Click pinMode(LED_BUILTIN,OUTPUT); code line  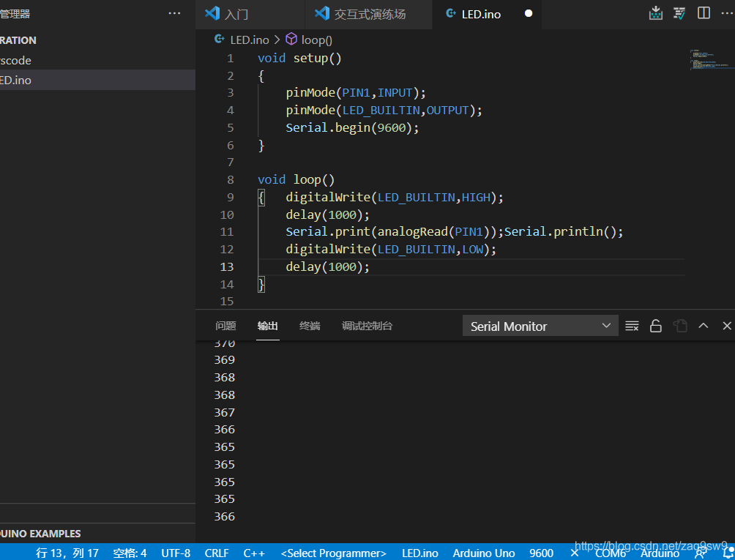pos(384,110)
